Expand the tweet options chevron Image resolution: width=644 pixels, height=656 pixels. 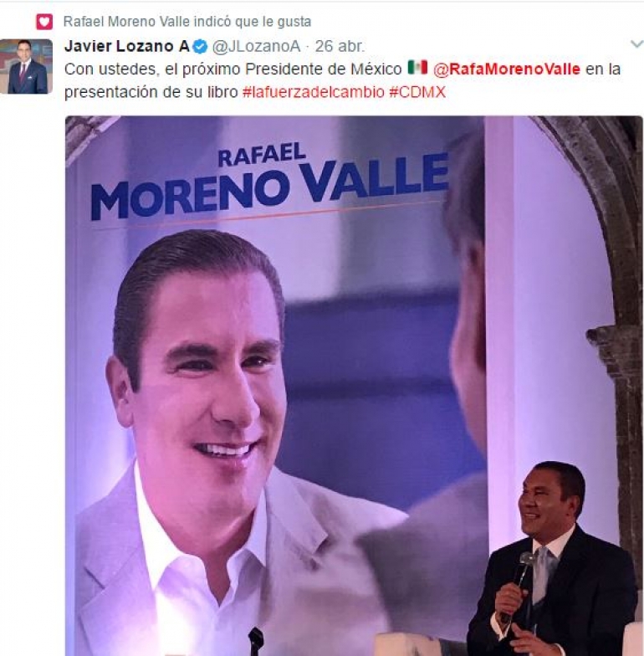(637, 44)
